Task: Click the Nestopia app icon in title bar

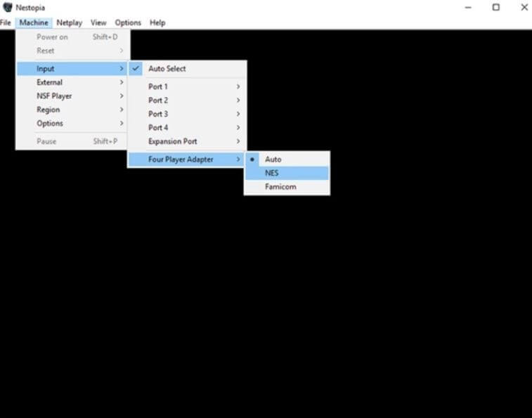Action: pyautogui.click(x=8, y=7)
